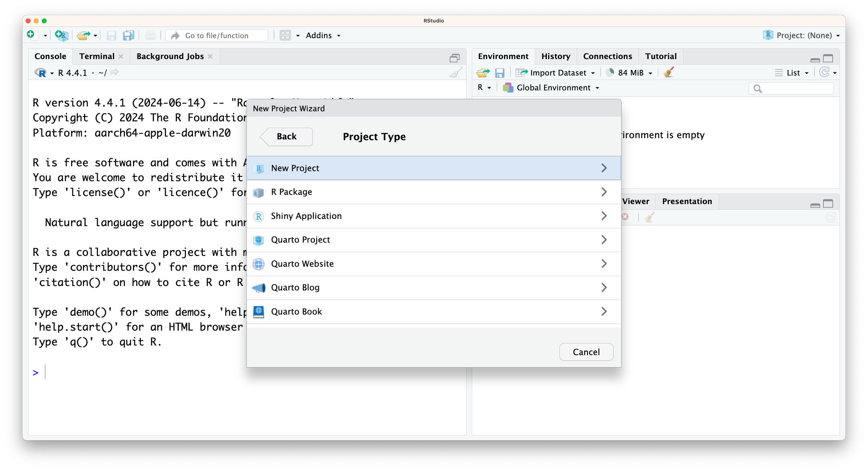This screenshot has width=868, height=470.
Task: Open the New File dropdown arrow
Action: (x=45, y=36)
